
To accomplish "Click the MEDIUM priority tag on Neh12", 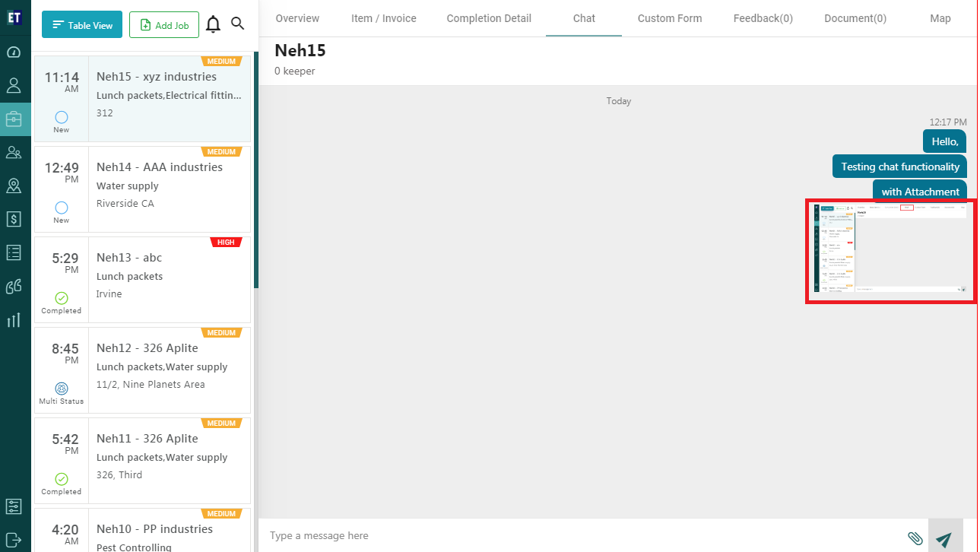I will click(221, 332).
